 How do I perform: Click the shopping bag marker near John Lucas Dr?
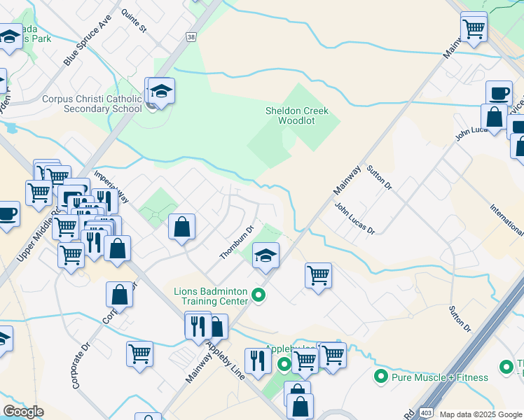[x=494, y=118]
